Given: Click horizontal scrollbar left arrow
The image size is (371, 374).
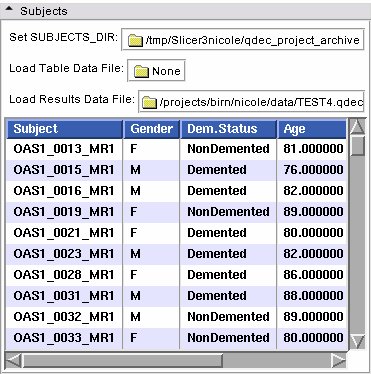Looking at the screenshot, I should pyautogui.click(x=14, y=361).
